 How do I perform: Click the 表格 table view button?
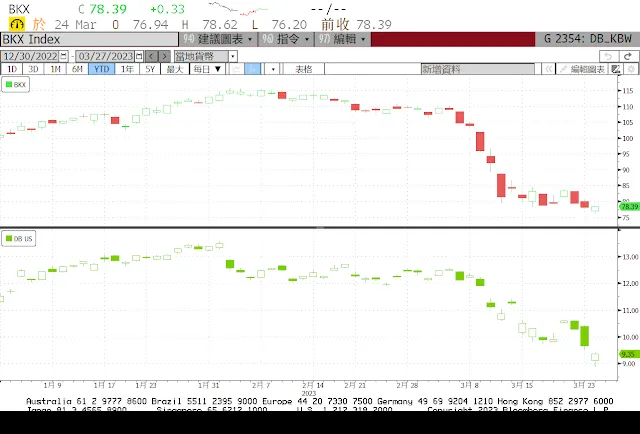click(x=304, y=69)
